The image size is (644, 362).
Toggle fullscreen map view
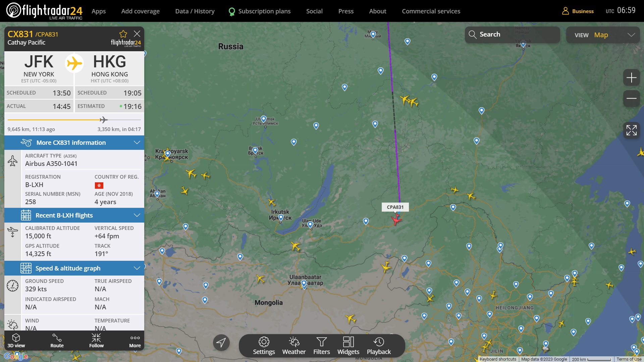point(631,130)
